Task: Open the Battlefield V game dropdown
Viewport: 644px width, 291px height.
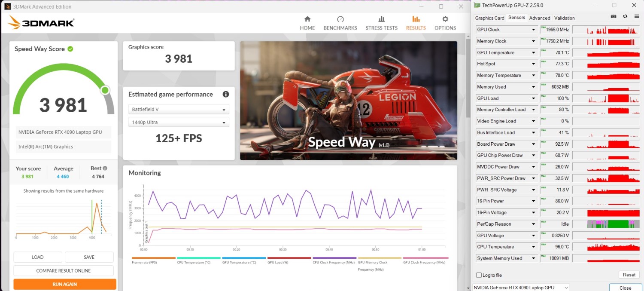Action: tap(179, 110)
